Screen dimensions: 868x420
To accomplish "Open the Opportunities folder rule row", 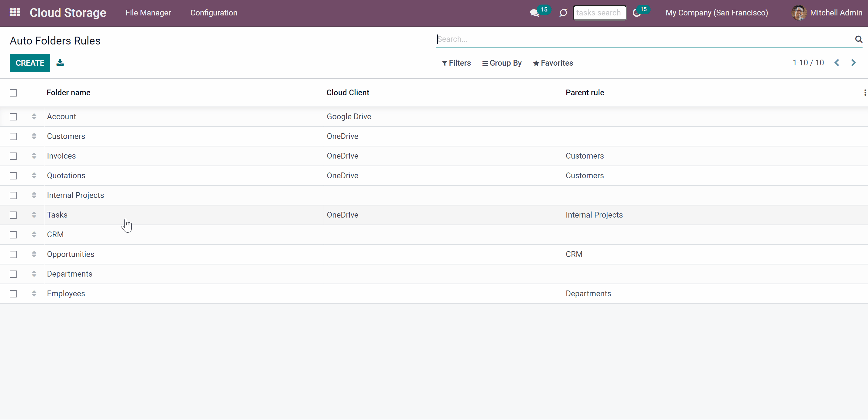I will 434,254.
